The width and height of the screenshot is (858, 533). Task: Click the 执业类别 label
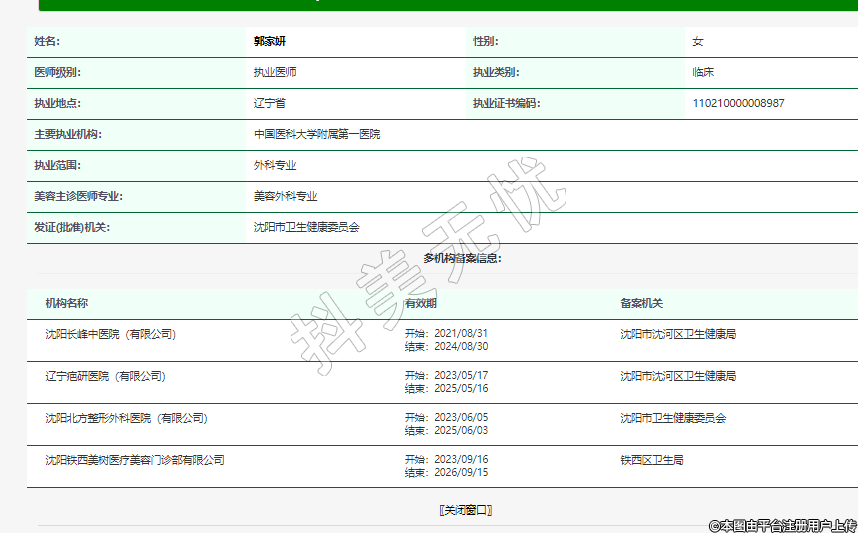coord(495,73)
